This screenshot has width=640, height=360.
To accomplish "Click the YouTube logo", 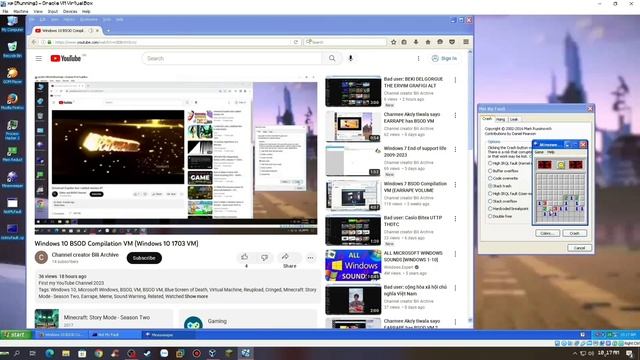I will coord(66,58).
